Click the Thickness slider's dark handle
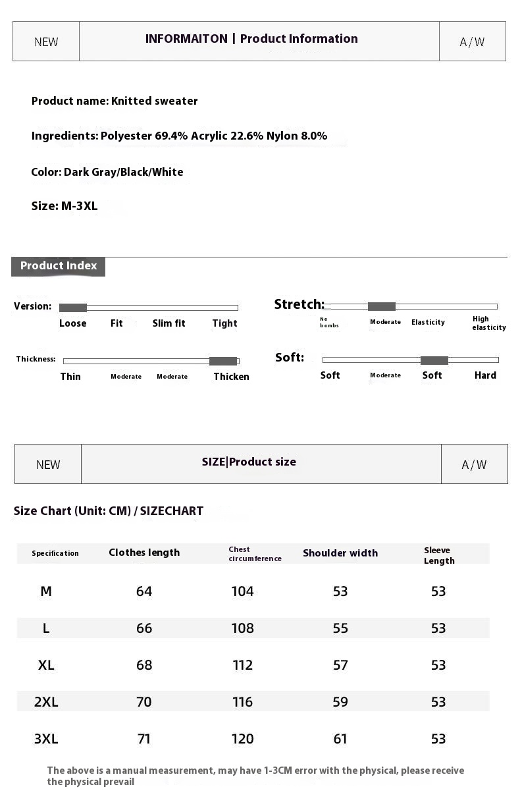 [223, 361]
